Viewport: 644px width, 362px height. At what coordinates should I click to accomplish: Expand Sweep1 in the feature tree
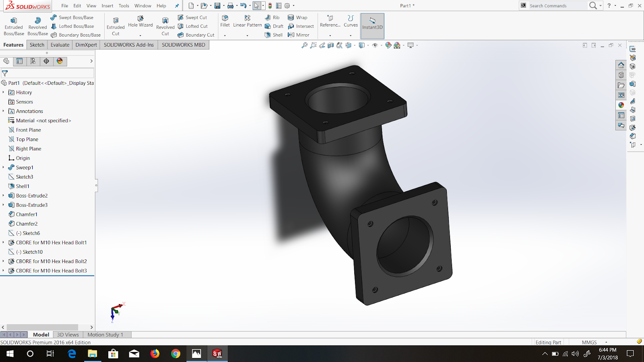point(4,167)
